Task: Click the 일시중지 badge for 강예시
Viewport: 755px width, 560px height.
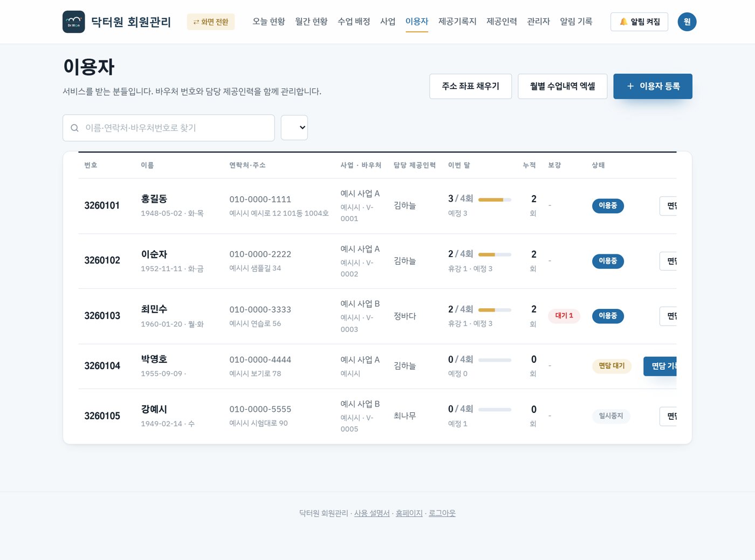Action: click(x=611, y=416)
